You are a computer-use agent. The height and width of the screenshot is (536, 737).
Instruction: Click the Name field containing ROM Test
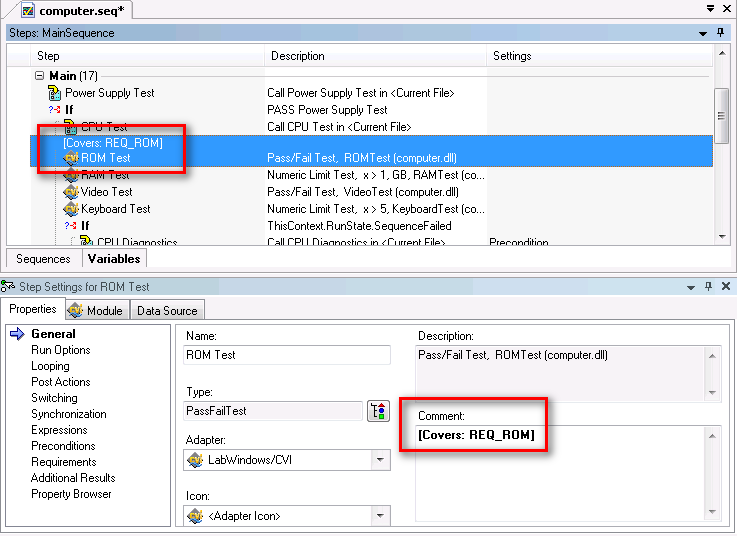coord(287,355)
